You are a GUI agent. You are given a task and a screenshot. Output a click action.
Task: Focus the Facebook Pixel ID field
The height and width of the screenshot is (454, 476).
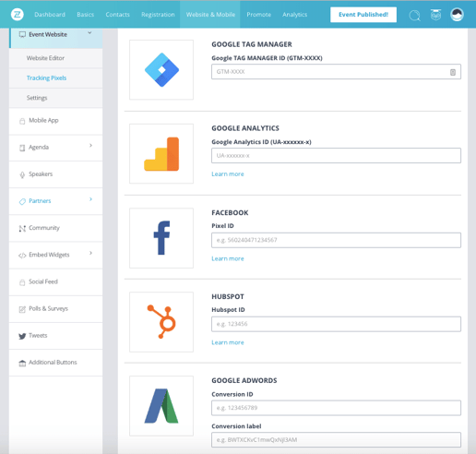(x=336, y=240)
